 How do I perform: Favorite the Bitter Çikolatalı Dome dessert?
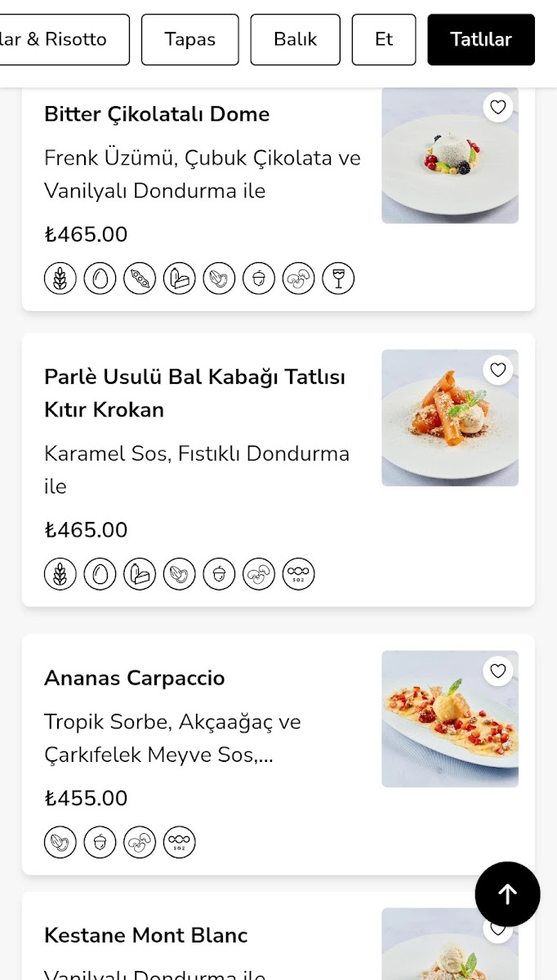[x=498, y=107]
